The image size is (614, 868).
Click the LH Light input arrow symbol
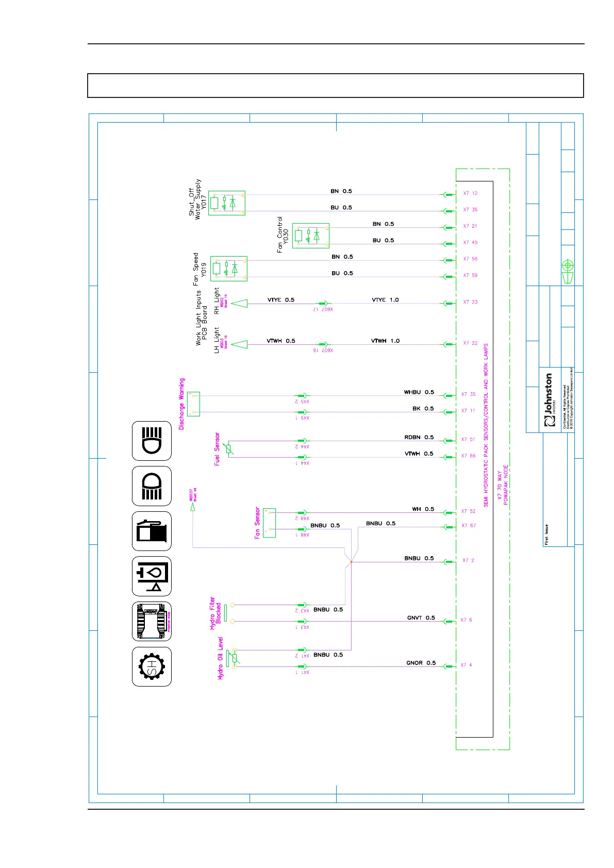[239, 344]
